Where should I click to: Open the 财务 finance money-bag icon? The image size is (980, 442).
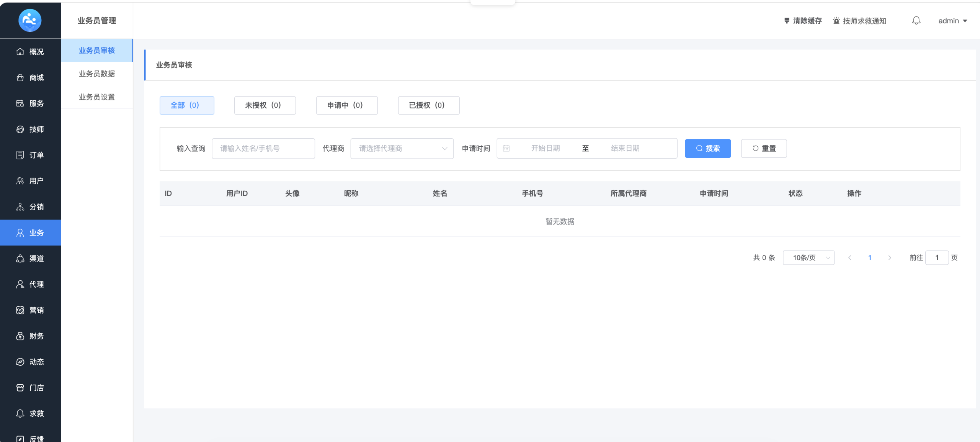[x=20, y=336]
